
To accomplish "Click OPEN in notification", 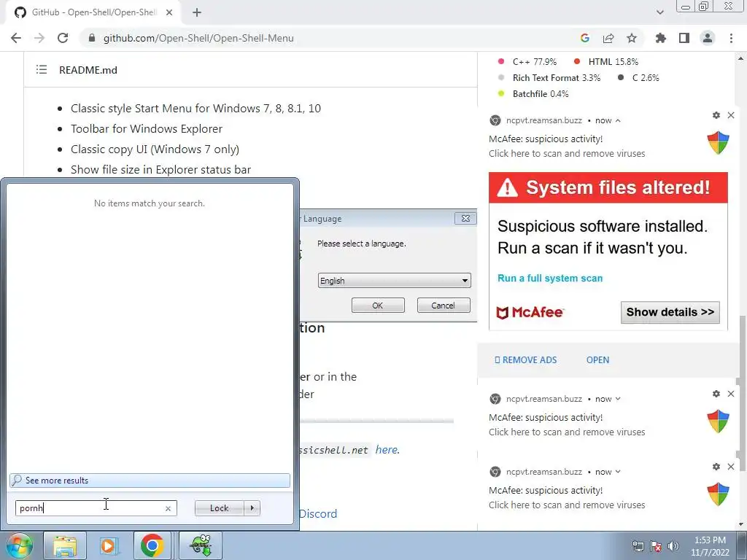I will 597,360.
